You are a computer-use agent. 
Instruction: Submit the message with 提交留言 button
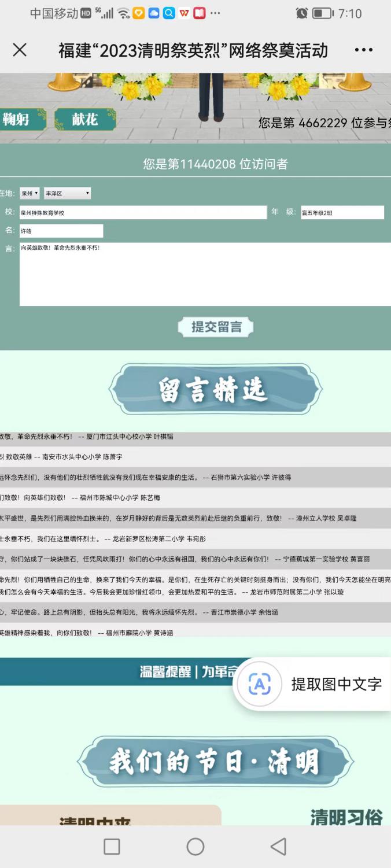(x=215, y=327)
